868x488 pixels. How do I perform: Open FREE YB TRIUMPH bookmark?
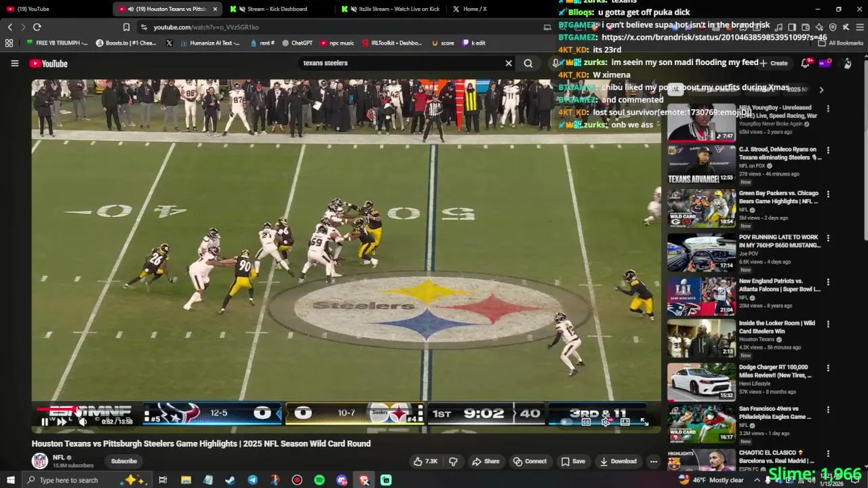coord(56,43)
